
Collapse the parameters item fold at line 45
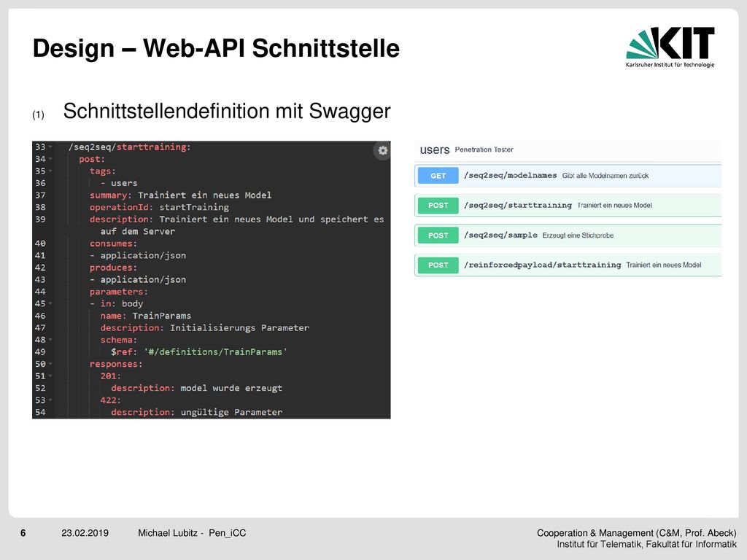pos(50,303)
